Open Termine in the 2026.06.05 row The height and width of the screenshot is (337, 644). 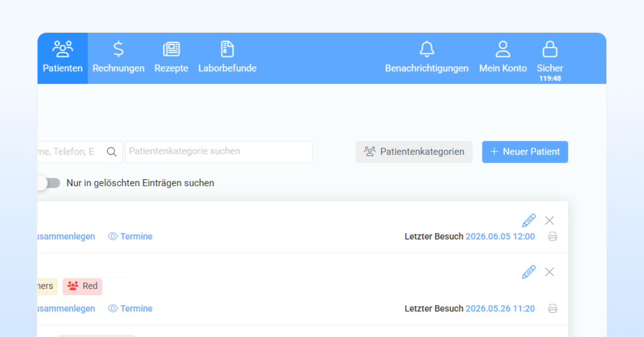coord(130,237)
